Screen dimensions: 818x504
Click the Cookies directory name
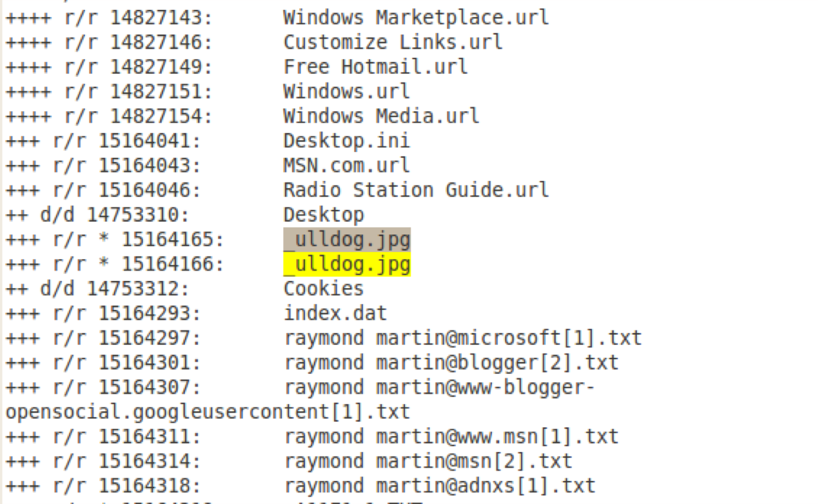click(323, 289)
